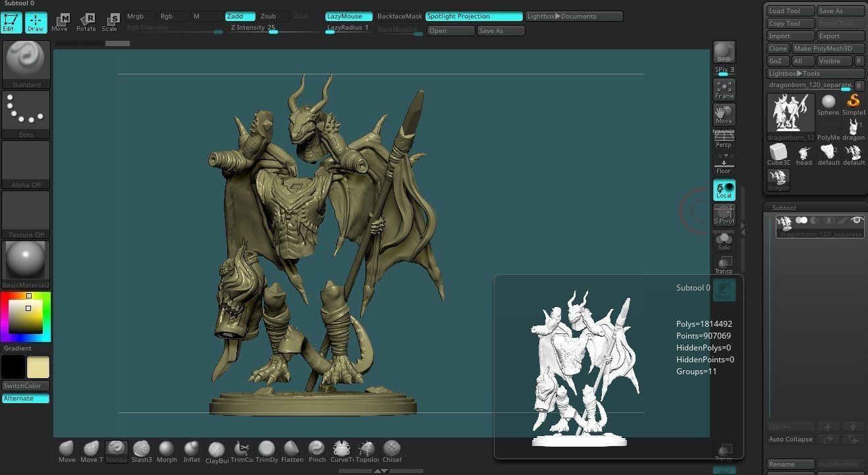
Task: Select the TrimCurve brush
Action: pyautogui.click(x=242, y=452)
